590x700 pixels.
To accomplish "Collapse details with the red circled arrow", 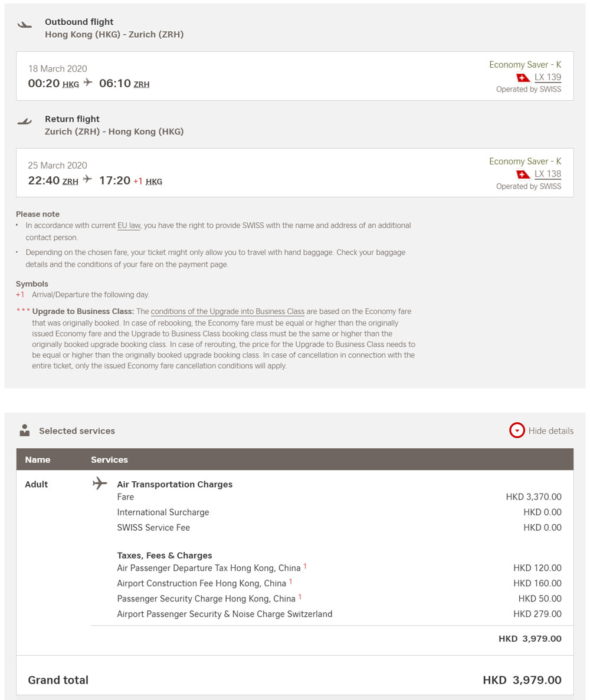I will tap(517, 430).
